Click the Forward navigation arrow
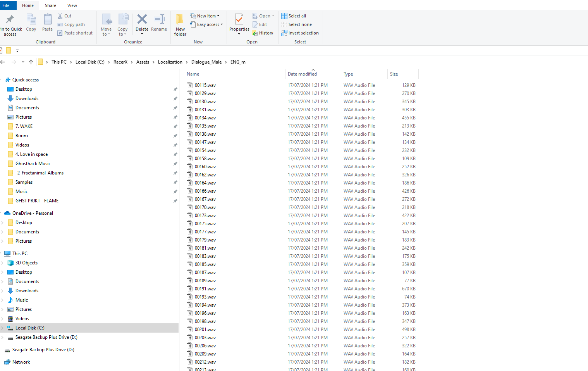Screen dimensions: 588x371 click(x=14, y=62)
